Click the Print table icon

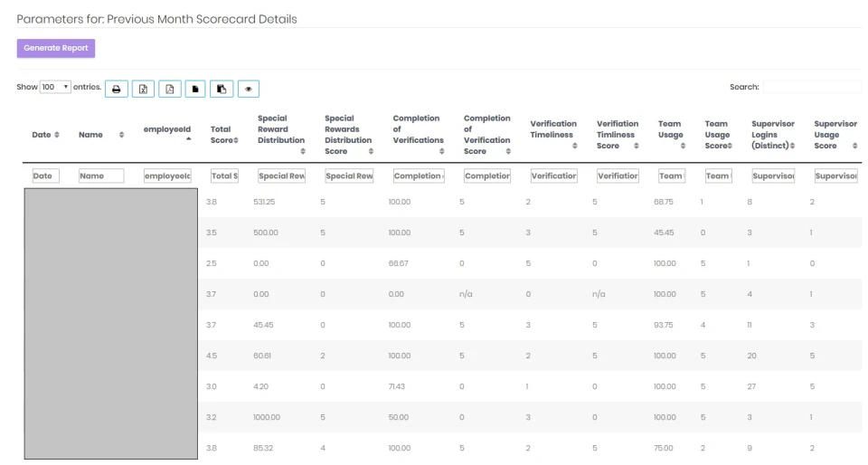[x=117, y=89]
